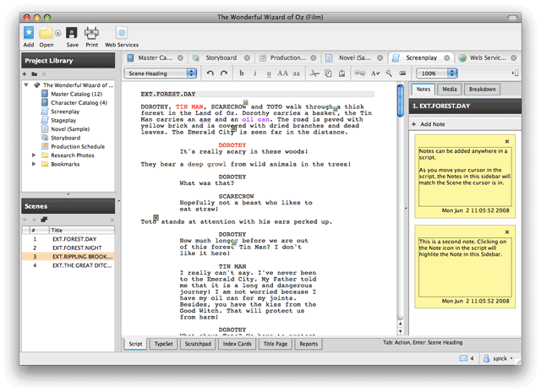Convert text to uppercase with AA icon
This screenshot has height=392, width=541.
tap(282, 73)
